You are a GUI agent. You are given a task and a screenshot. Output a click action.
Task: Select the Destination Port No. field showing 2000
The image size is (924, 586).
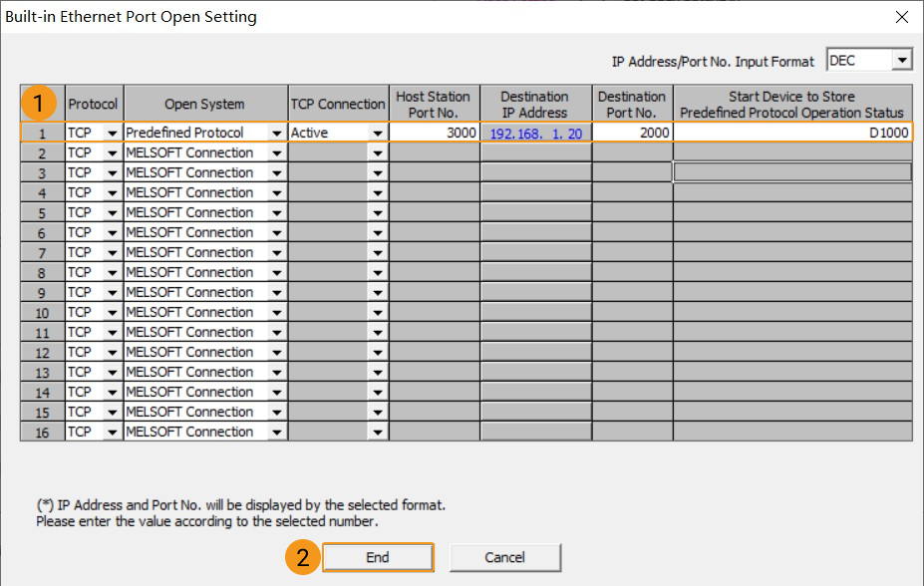632,133
